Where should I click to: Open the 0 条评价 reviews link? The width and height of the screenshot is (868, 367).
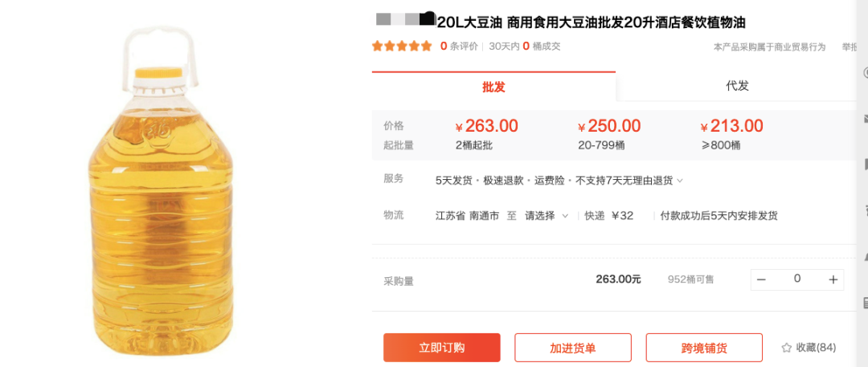459,47
